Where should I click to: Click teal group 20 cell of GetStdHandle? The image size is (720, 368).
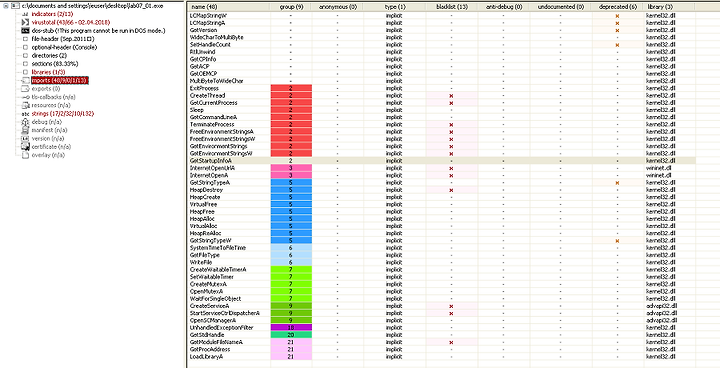tap(291, 335)
